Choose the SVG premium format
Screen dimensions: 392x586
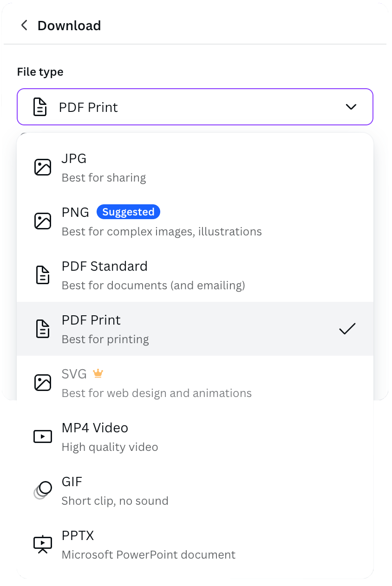(195, 383)
